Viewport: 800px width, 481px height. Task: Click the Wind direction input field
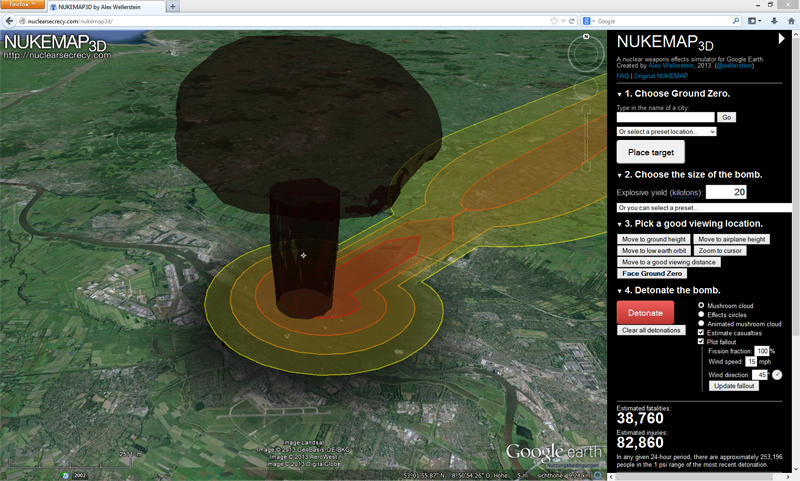(x=760, y=374)
